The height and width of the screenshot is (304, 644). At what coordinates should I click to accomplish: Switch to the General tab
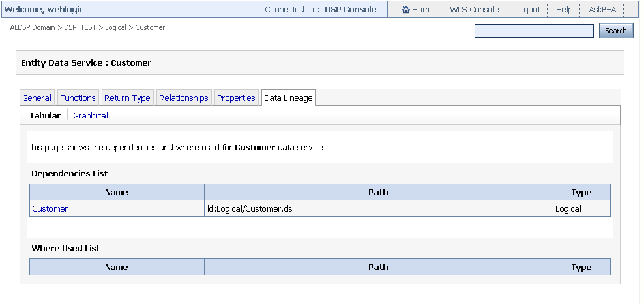click(x=37, y=98)
